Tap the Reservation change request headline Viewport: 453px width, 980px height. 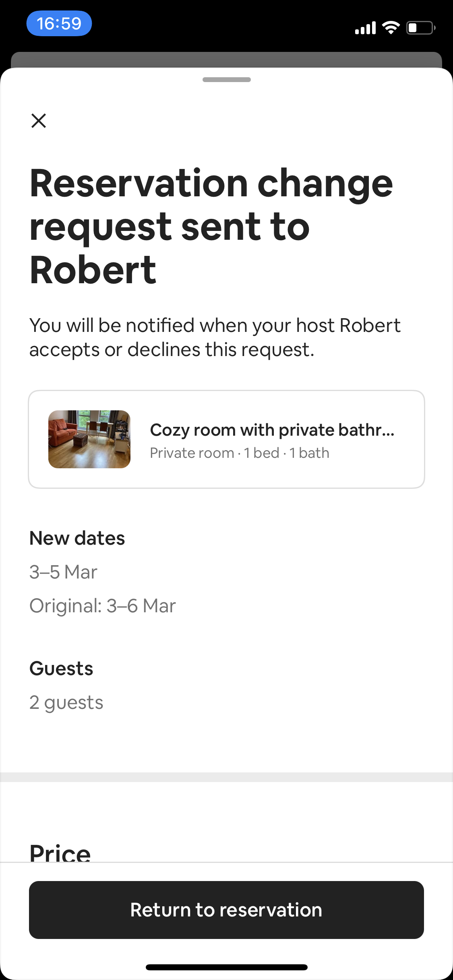211,226
